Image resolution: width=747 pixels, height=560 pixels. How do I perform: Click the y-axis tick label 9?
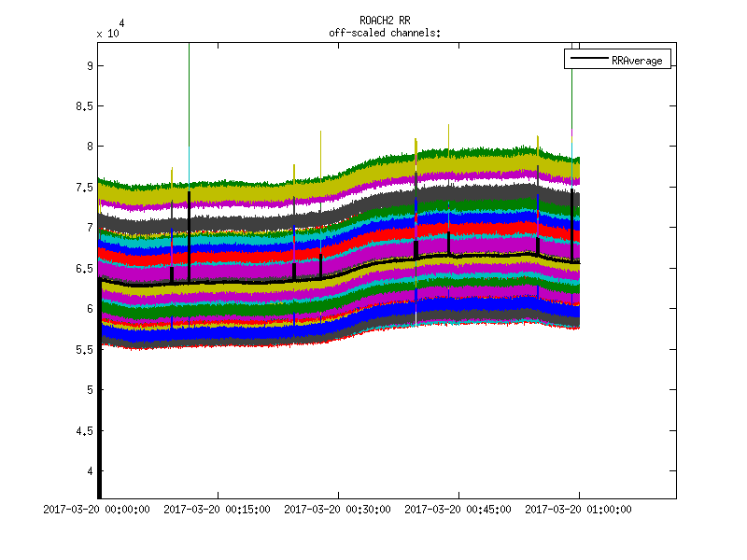89,66
